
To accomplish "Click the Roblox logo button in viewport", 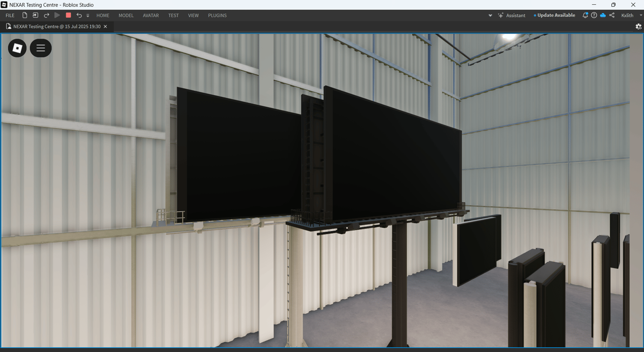I will click(17, 48).
